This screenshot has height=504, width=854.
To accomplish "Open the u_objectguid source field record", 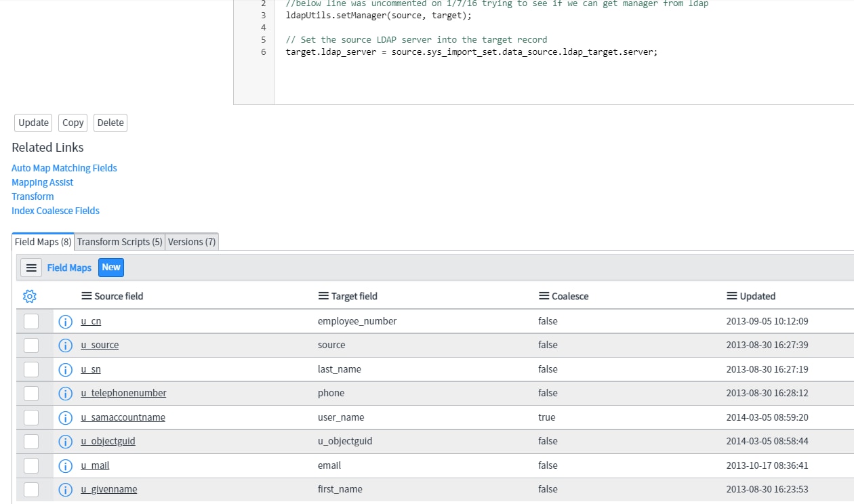I will point(108,441).
